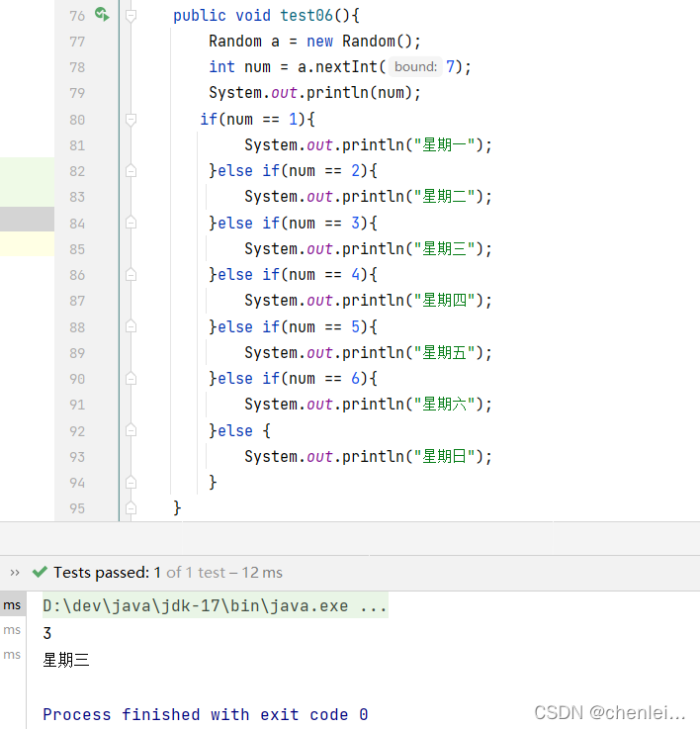Select the first 'ms' test result row

tap(13, 605)
